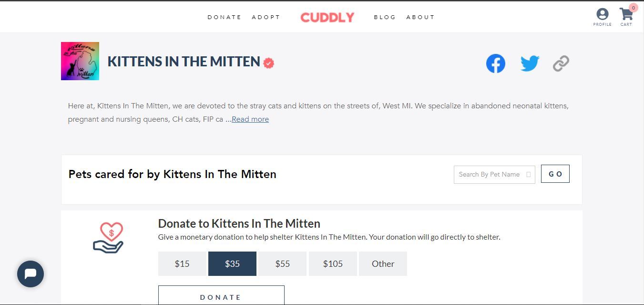This screenshot has width=644, height=305.
Task: Open the Donate menu item
Action: (x=225, y=17)
